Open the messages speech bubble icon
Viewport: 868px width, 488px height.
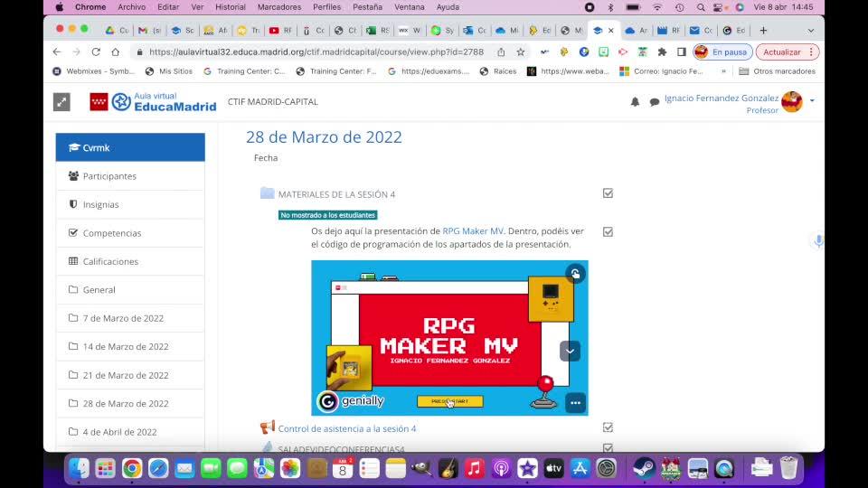tap(655, 102)
